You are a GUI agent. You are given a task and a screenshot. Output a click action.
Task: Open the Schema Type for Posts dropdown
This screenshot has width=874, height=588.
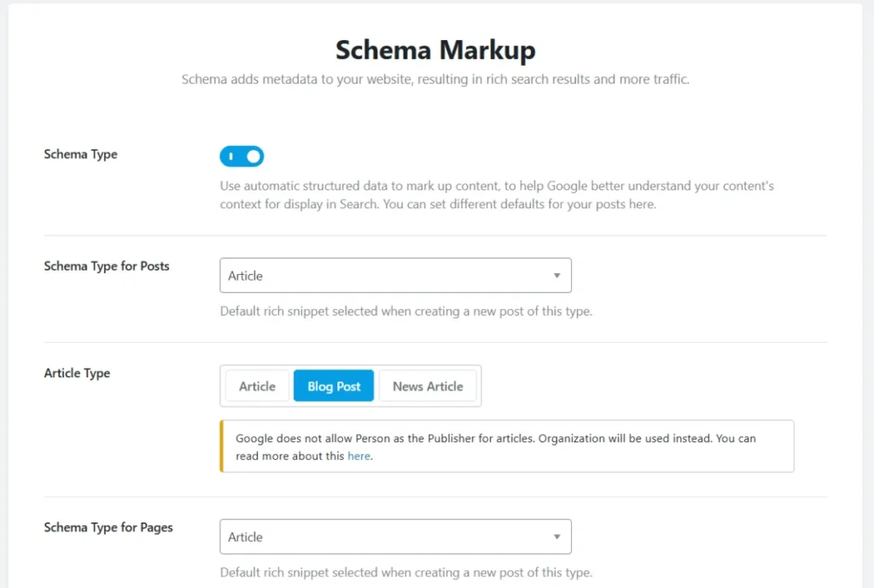pyautogui.click(x=395, y=275)
